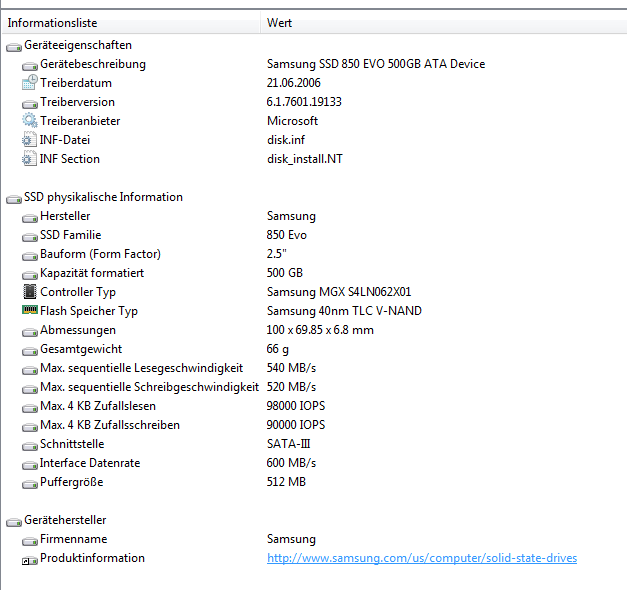Click the weight value 66 g
The image size is (627, 590).
[278, 349]
